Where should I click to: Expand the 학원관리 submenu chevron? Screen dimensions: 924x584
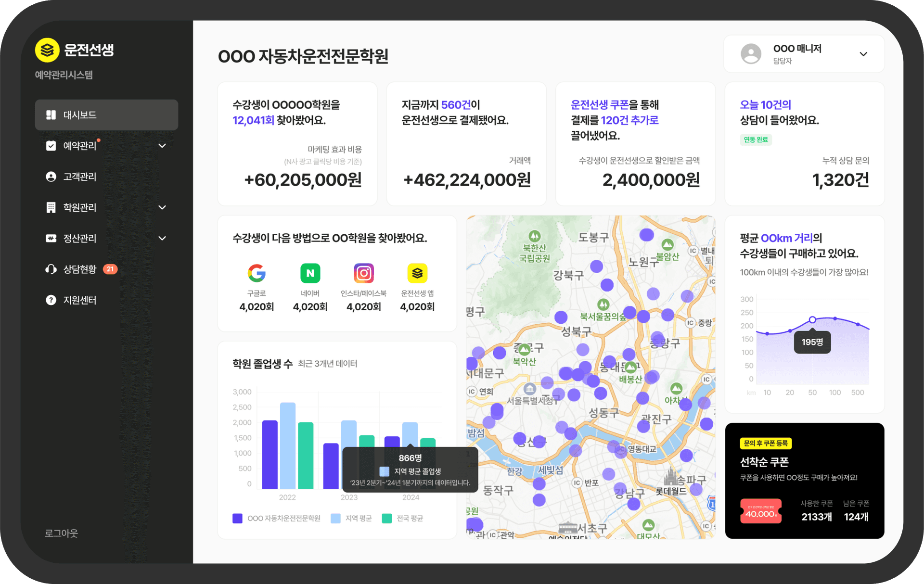coord(162,207)
